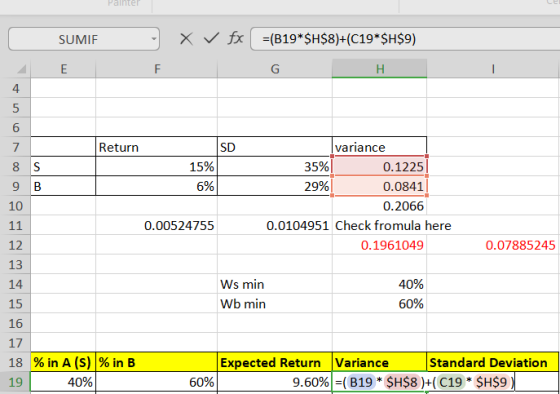Select column F header
Screen dimensions: 560x394
pos(156,69)
